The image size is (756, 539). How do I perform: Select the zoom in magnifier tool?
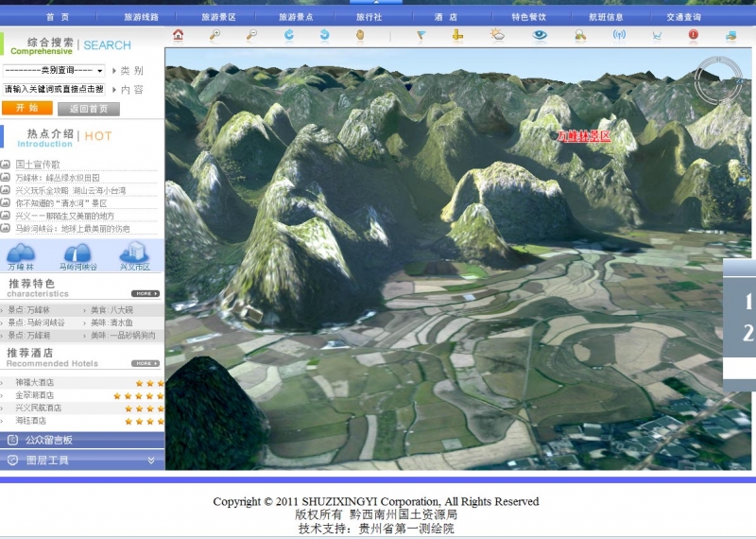215,35
